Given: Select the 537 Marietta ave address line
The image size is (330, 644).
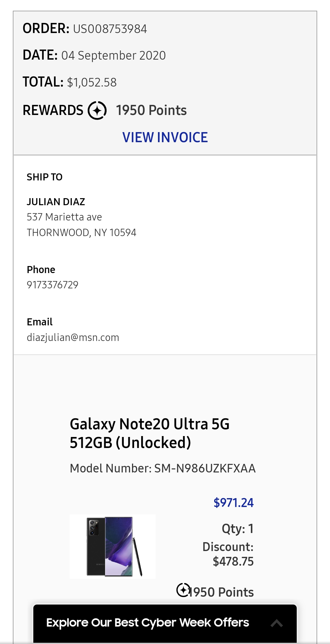Looking at the screenshot, I should point(64,217).
